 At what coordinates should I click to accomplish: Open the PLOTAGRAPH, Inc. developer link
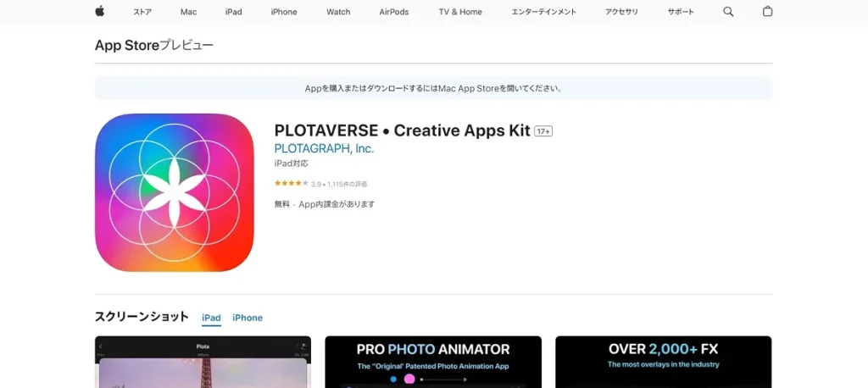[325, 148]
